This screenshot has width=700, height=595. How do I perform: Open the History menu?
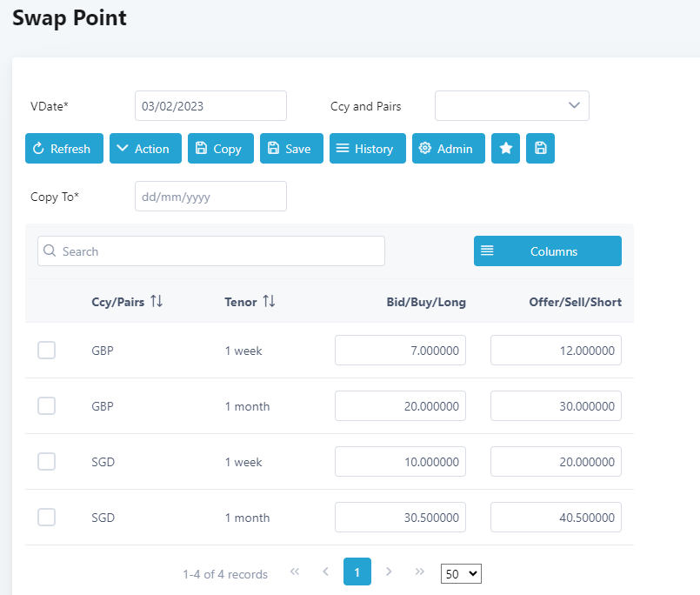tap(367, 149)
